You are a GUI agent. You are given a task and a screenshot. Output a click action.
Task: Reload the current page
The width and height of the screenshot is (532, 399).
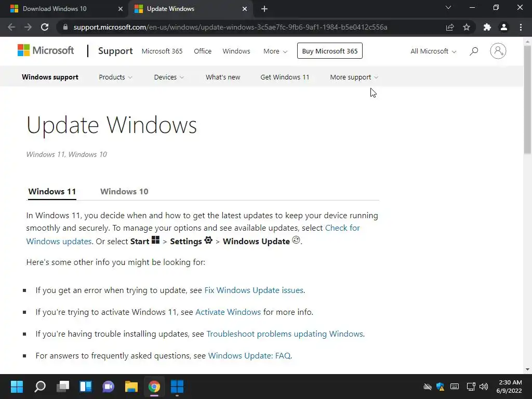click(45, 27)
